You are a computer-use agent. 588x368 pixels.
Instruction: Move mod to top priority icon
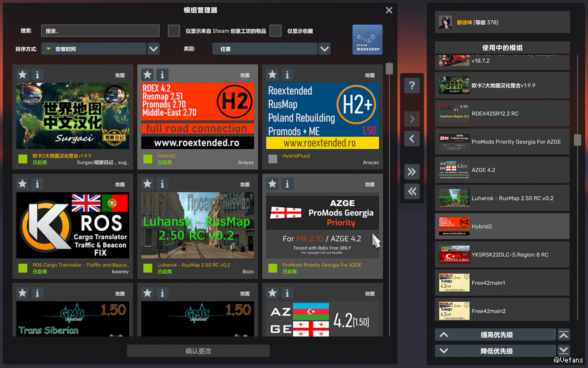tap(564, 335)
